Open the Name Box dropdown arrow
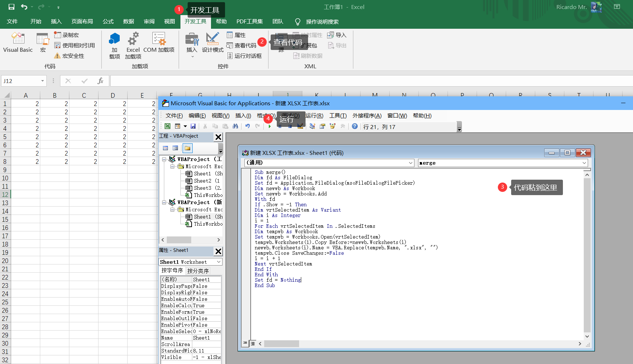This screenshot has width=633, height=364. coord(42,81)
